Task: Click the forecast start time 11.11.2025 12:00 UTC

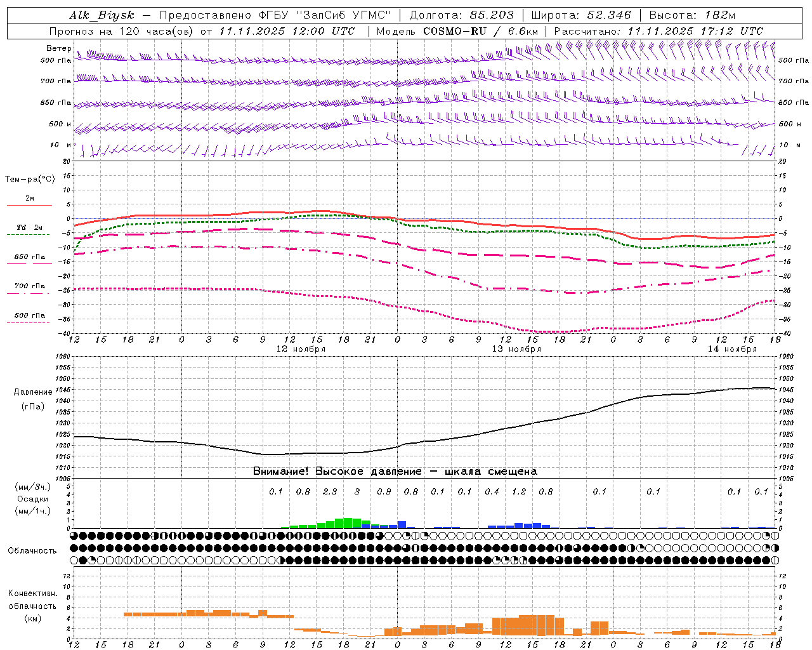Action: [x=287, y=31]
